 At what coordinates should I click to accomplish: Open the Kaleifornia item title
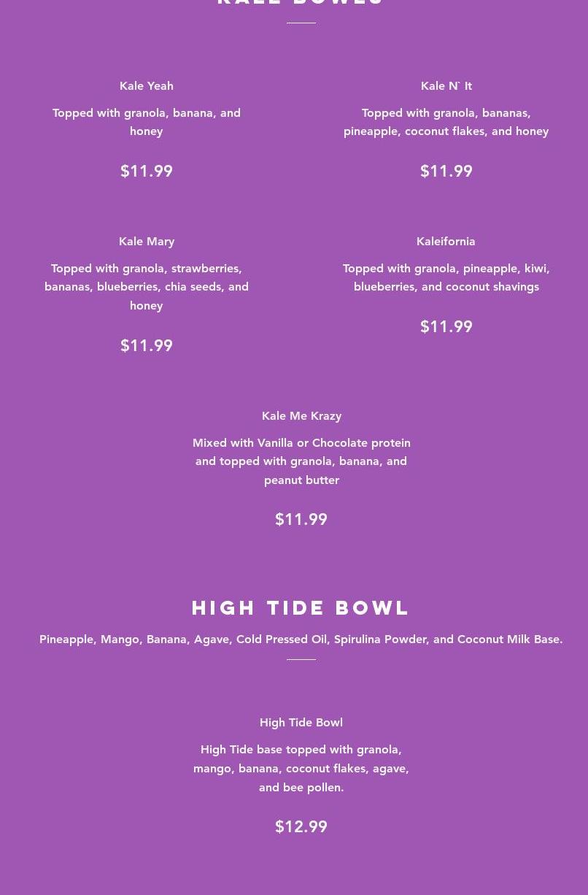446,242
